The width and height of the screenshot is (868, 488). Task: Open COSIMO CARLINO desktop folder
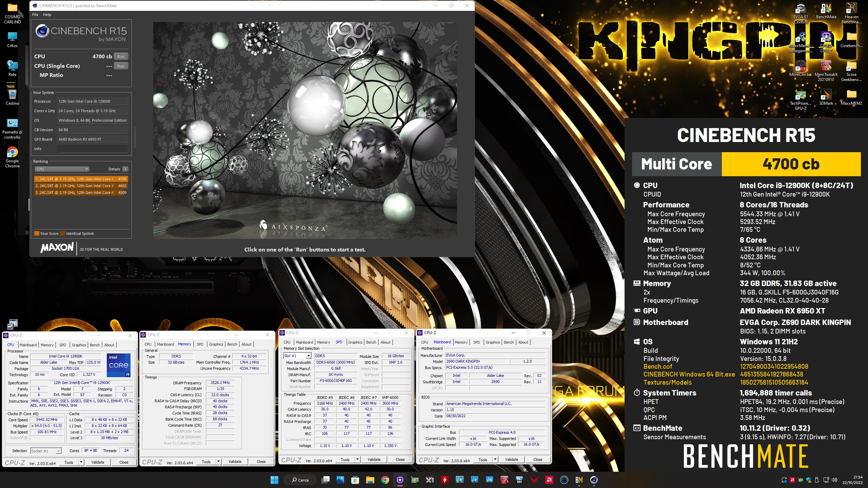point(13,14)
